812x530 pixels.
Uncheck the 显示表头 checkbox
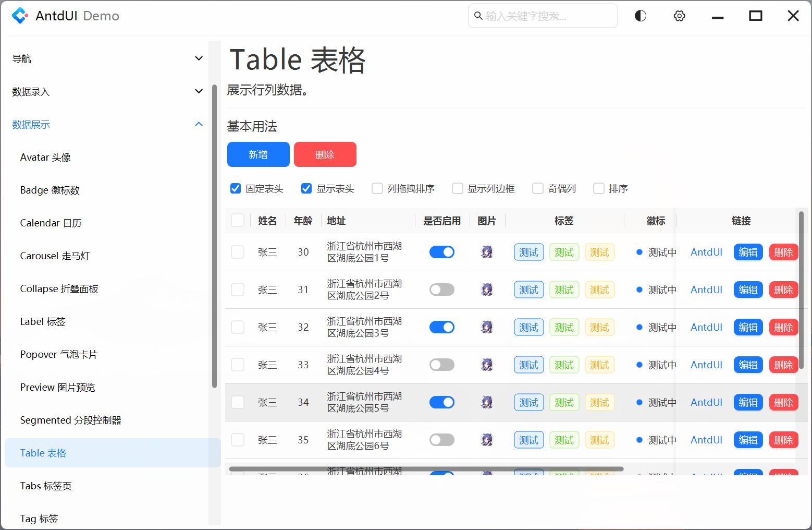click(306, 188)
